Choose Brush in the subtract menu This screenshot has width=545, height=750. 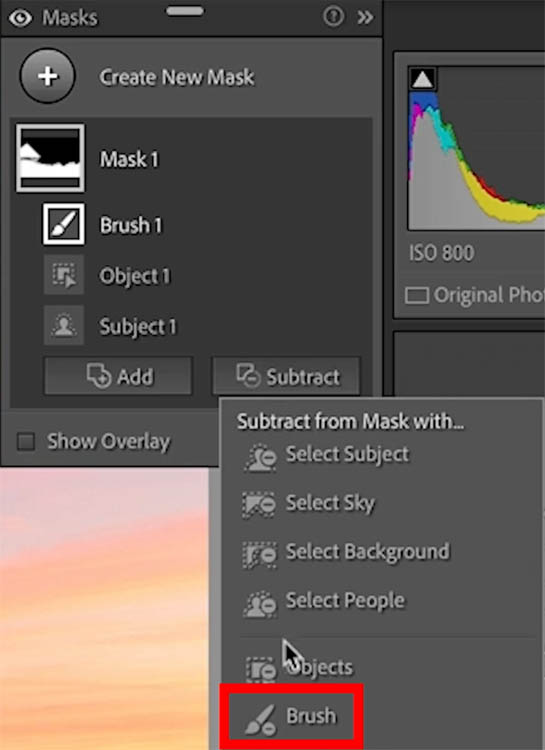(x=291, y=717)
